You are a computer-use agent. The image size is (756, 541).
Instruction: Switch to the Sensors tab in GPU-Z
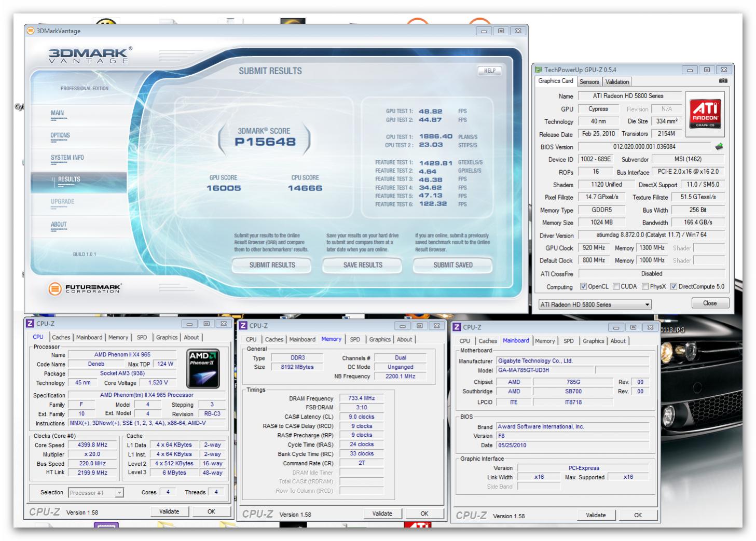pyautogui.click(x=589, y=82)
